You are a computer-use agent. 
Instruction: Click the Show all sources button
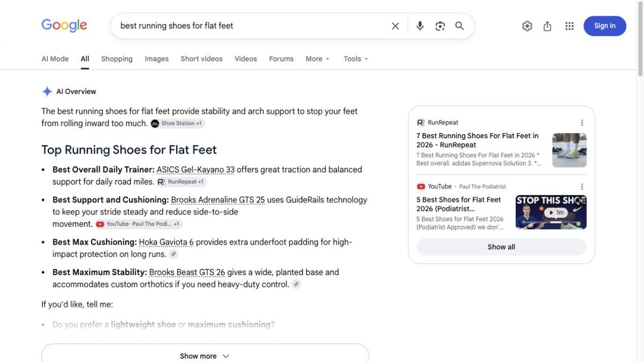point(501,247)
